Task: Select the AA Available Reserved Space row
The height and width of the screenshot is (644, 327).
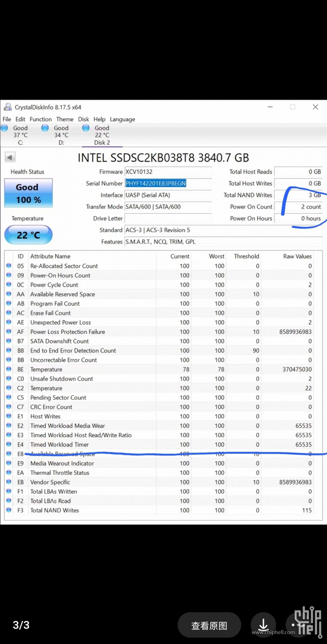Action: [x=159, y=294]
